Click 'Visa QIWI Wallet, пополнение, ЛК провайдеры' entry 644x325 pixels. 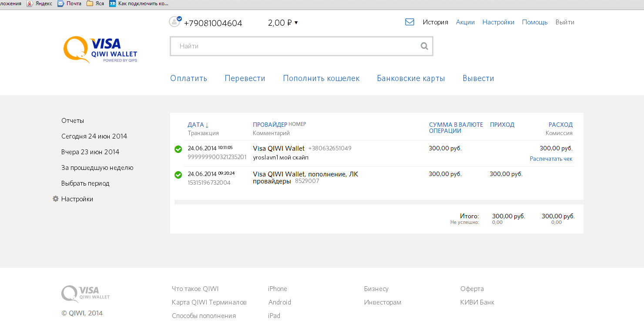[305, 177]
